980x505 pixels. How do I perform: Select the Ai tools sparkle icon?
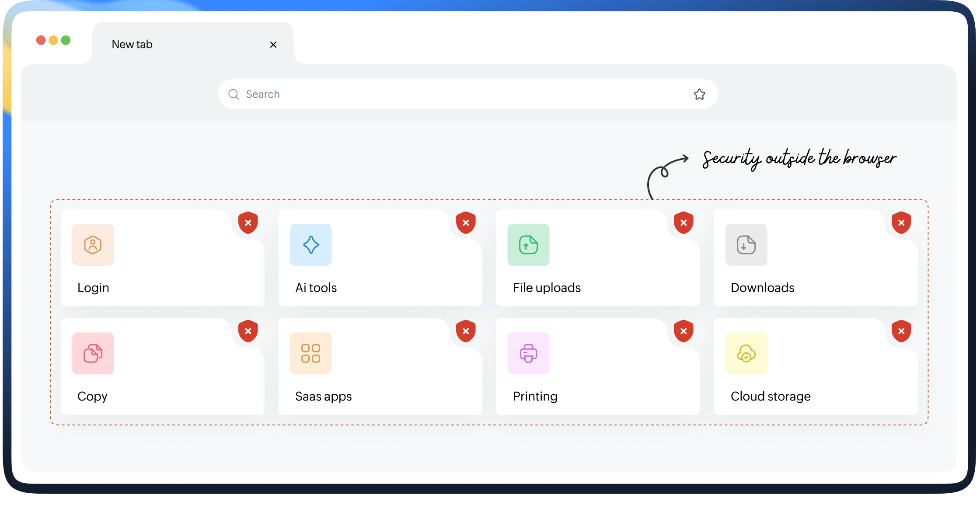click(310, 245)
